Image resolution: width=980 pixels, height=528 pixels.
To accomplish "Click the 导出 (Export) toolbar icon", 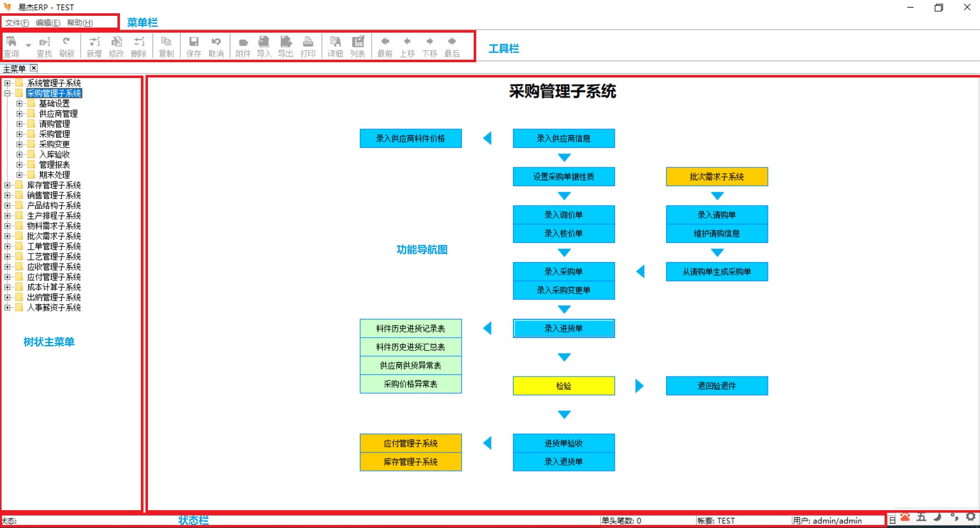I will (x=286, y=46).
